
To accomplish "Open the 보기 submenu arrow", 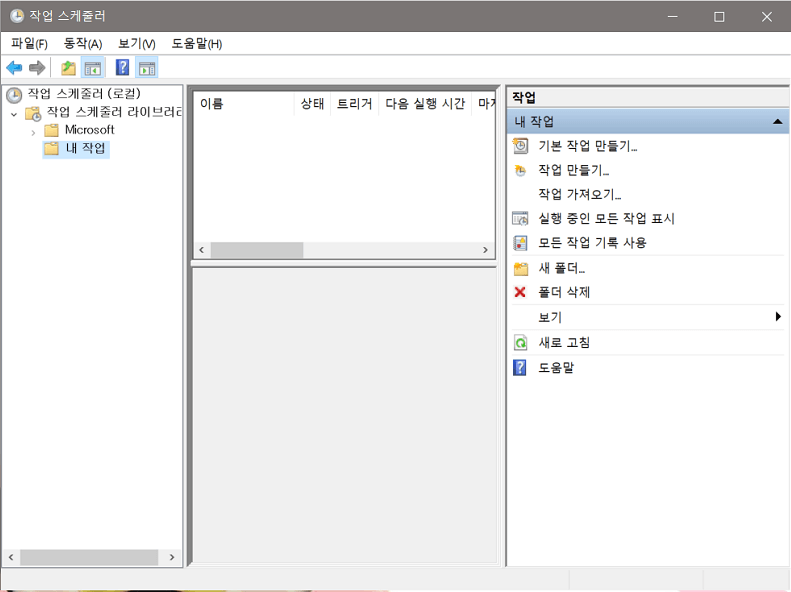I will 778,317.
